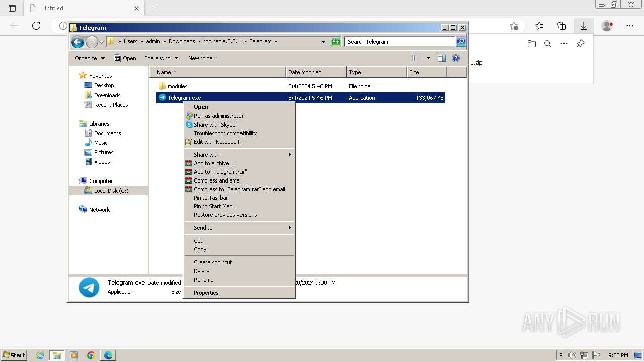Click toolbar Open button
This screenshot has height=362, width=644.
pyautogui.click(x=125, y=58)
